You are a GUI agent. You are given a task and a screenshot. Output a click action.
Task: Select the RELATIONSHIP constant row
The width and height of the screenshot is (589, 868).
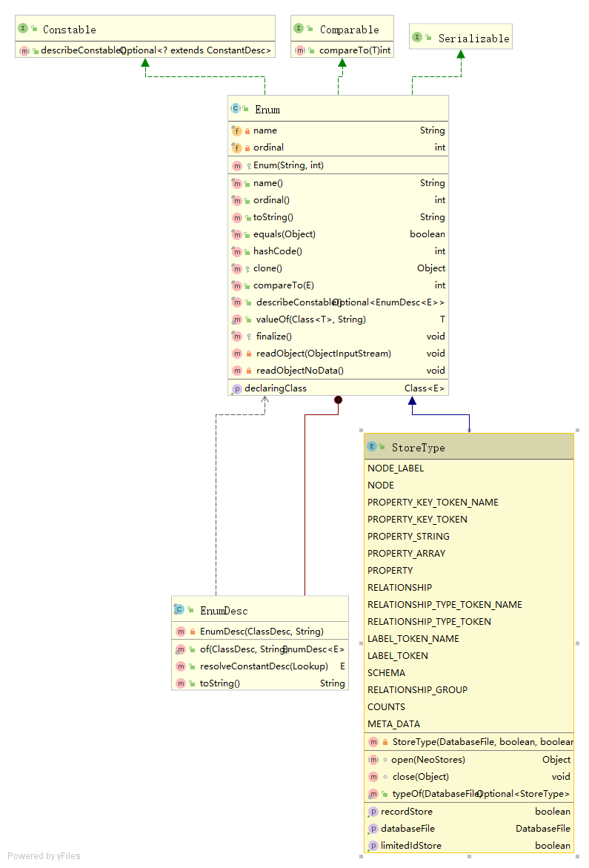point(469,588)
